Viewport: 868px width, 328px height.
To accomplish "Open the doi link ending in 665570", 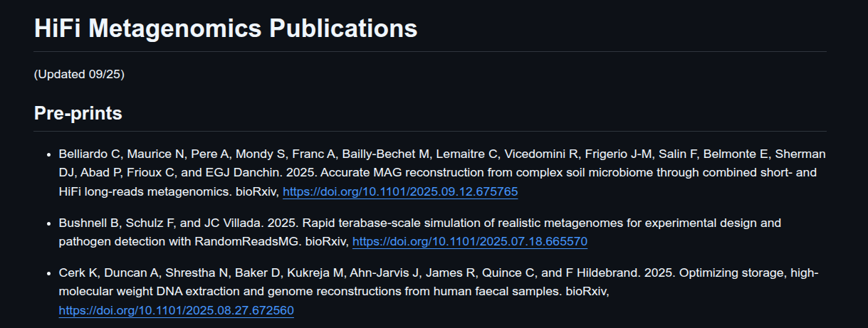I will tap(469, 242).
